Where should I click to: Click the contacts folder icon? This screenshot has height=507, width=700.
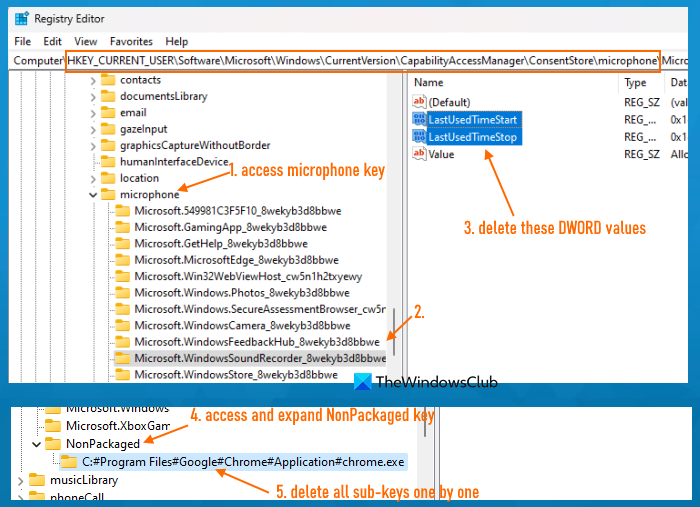(x=108, y=80)
